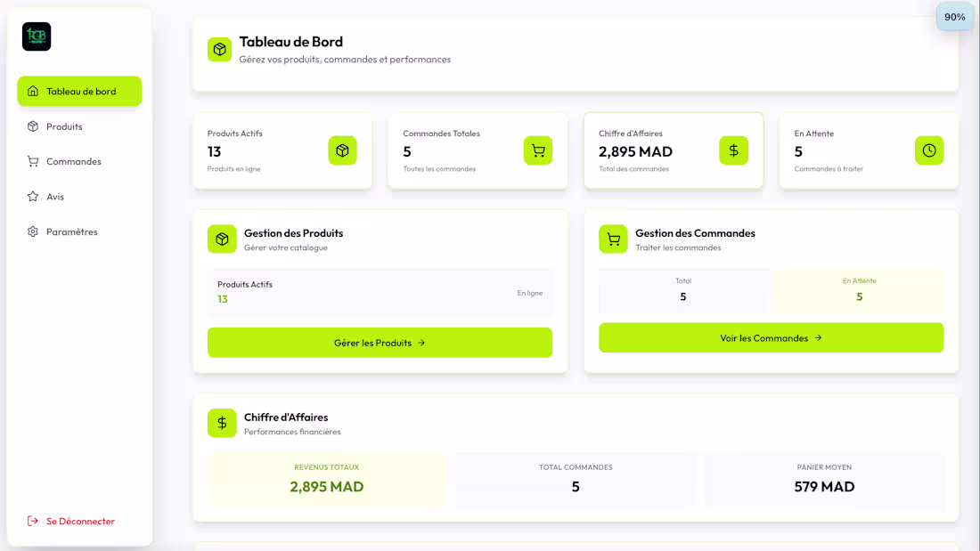Click the dollar icon next to Chiffre d'Affaires section
Image resolution: width=980 pixels, height=551 pixels.
(222, 423)
